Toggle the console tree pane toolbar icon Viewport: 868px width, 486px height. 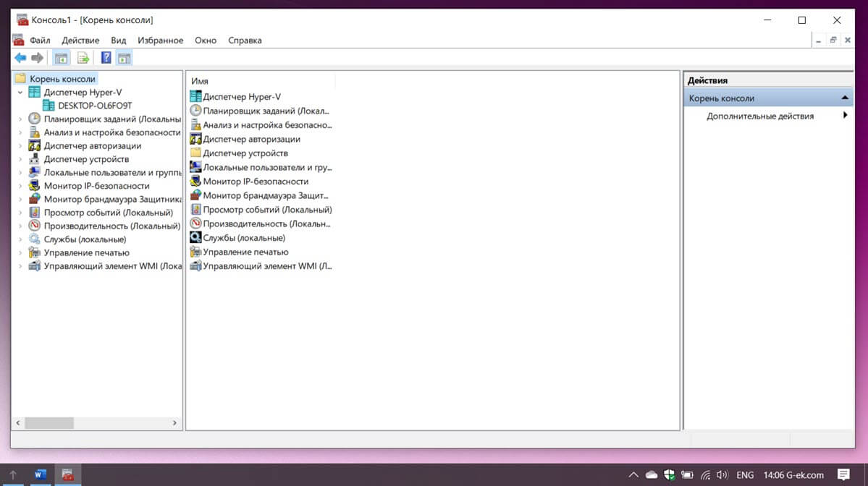pos(61,58)
